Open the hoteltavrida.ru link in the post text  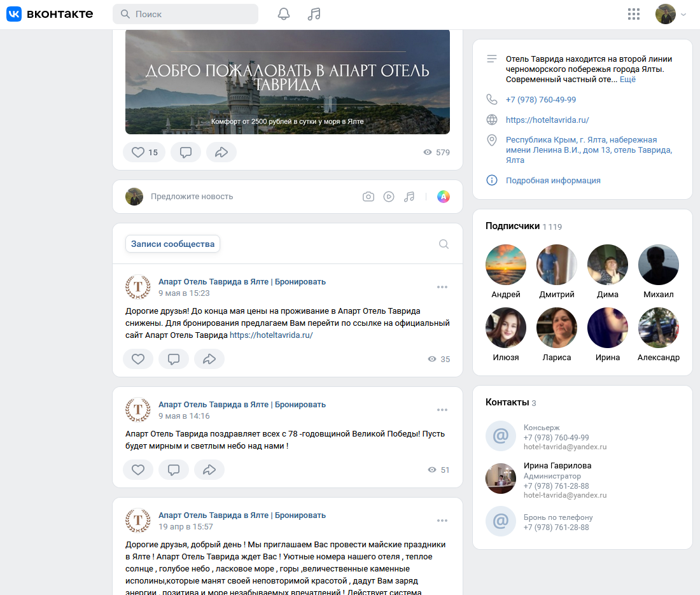tap(271, 335)
